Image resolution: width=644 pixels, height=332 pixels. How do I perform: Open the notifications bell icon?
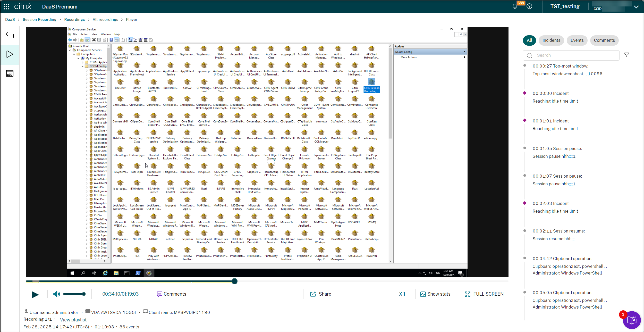pyautogui.click(x=515, y=6)
